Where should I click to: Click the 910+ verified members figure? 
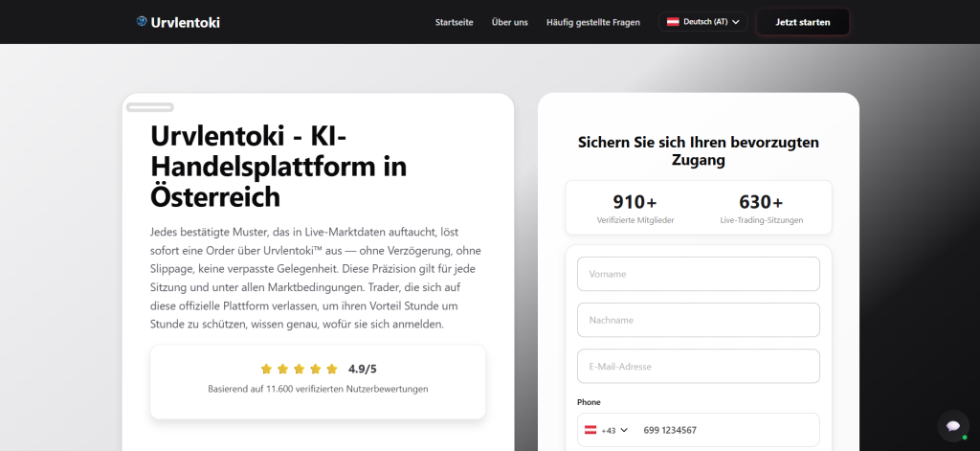coord(635,202)
